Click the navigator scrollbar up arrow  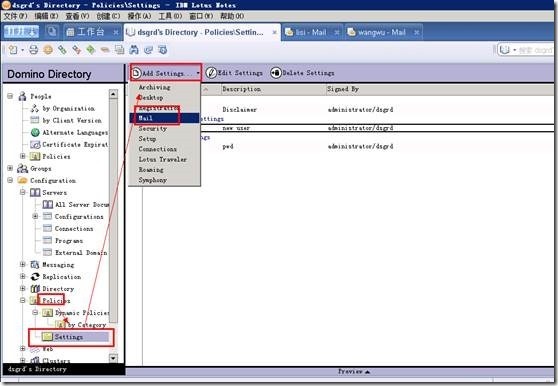pos(113,94)
